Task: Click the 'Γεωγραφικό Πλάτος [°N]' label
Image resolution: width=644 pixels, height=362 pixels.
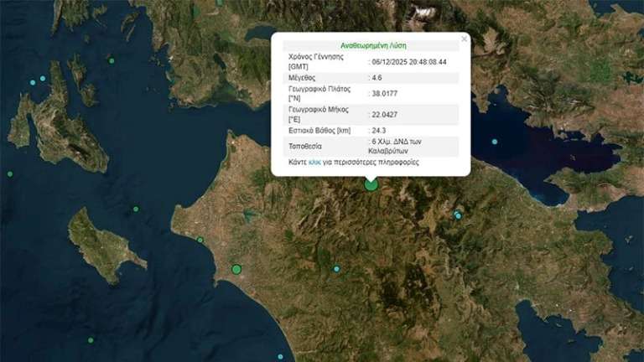Action: pyautogui.click(x=319, y=94)
